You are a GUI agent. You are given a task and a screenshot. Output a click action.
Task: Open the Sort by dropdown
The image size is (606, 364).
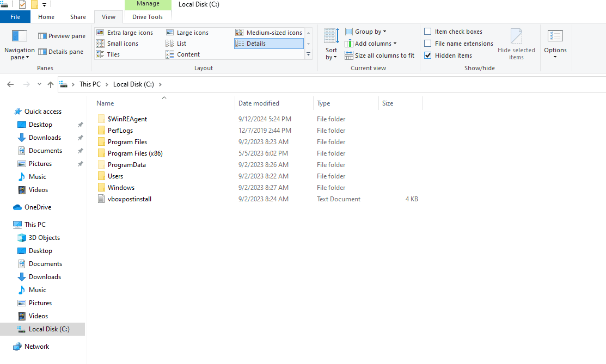tap(331, 44)
